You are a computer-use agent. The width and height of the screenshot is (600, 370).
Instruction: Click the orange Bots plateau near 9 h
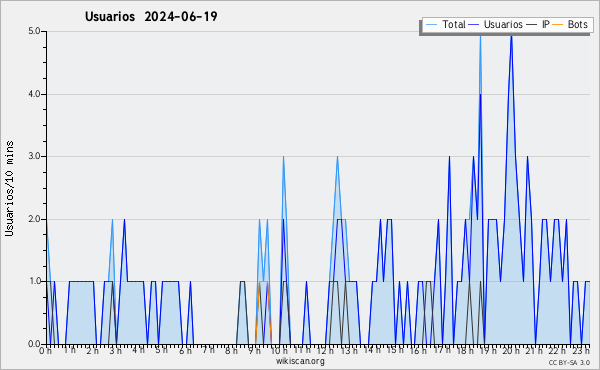tap(263, 282)
